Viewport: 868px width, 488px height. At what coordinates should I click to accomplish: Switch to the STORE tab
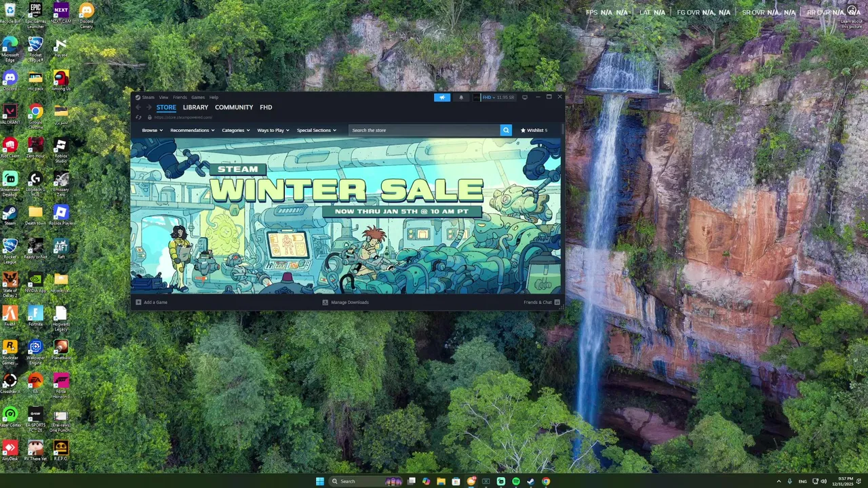coord(166,107)
